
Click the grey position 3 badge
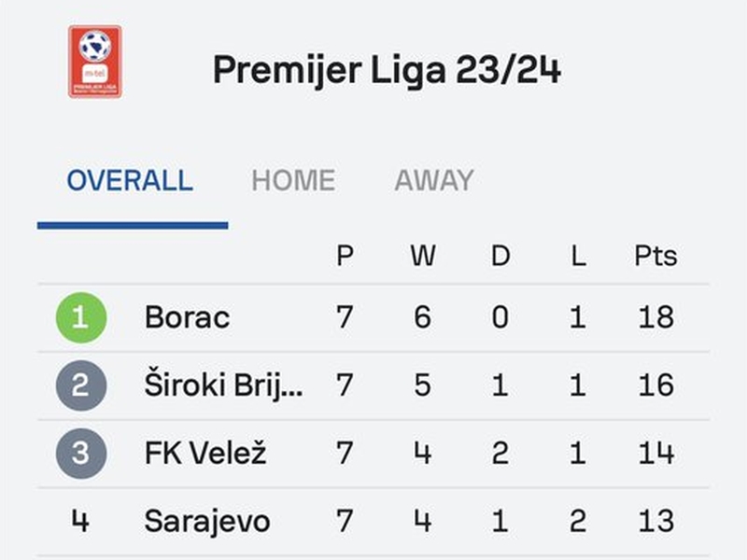(x=81, y=453)
